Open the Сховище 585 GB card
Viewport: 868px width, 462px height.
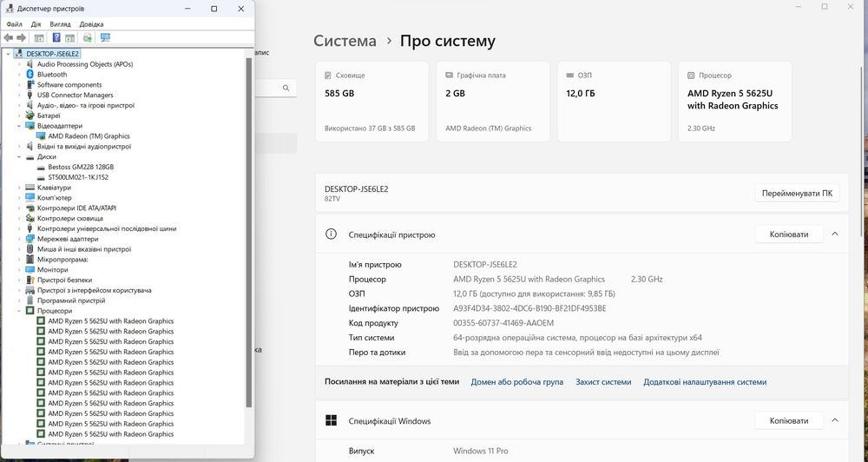[372, 102]
